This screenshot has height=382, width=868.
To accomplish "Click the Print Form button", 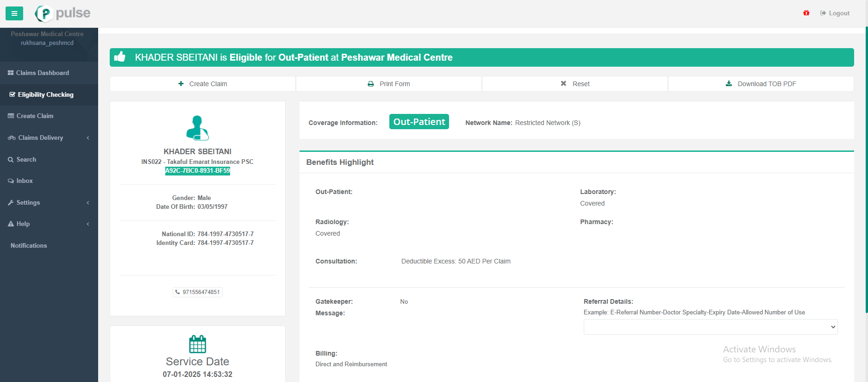I will point(389,84).
